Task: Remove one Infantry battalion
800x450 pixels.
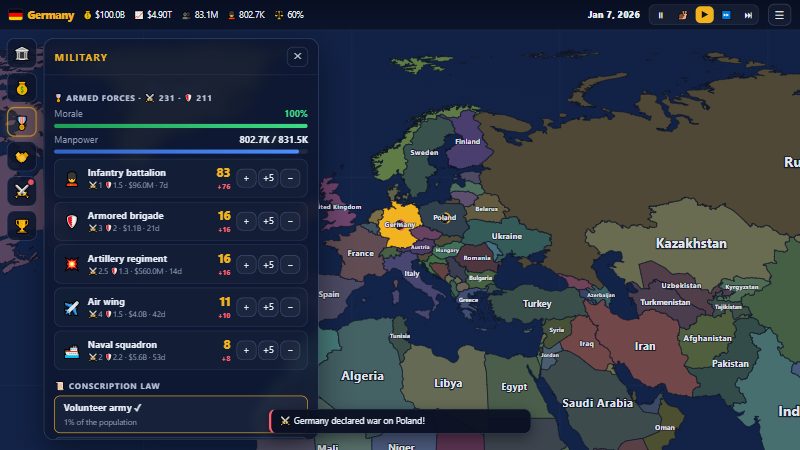Action: (290, 178)
